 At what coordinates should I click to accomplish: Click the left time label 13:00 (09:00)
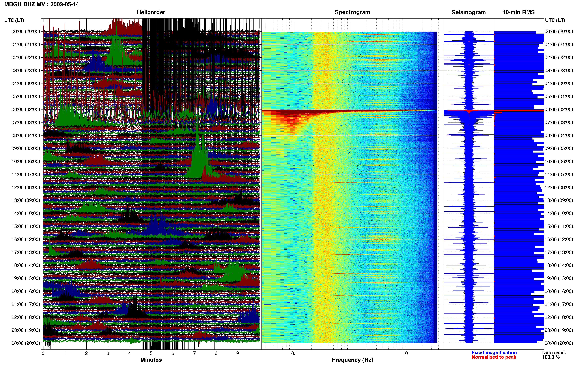coord(26,200)
